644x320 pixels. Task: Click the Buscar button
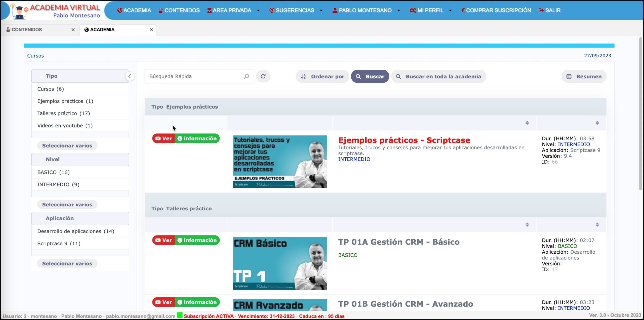click(370, 76)
